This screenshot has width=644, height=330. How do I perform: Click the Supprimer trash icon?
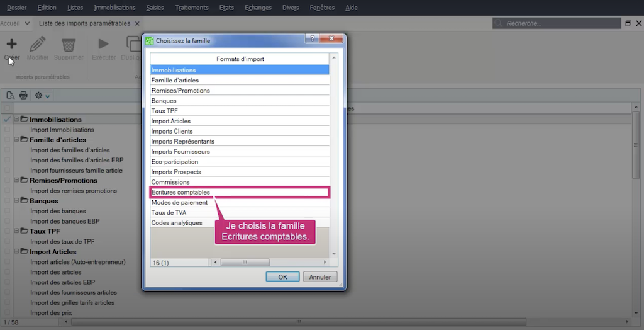pyautogui.click(x=69, y=45)
